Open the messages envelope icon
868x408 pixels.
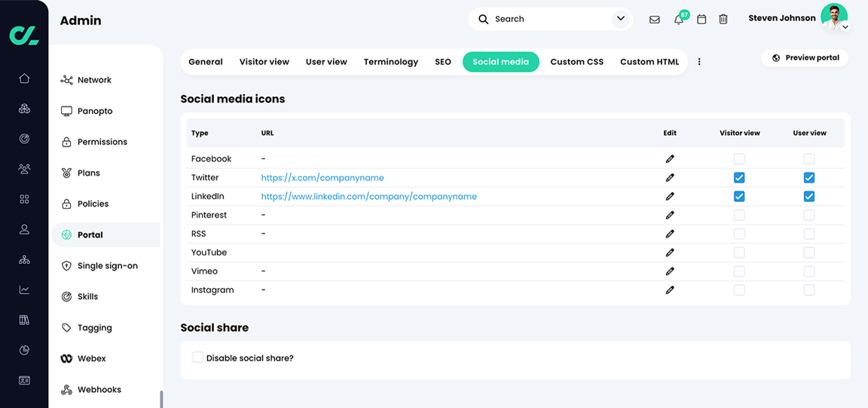654,20
